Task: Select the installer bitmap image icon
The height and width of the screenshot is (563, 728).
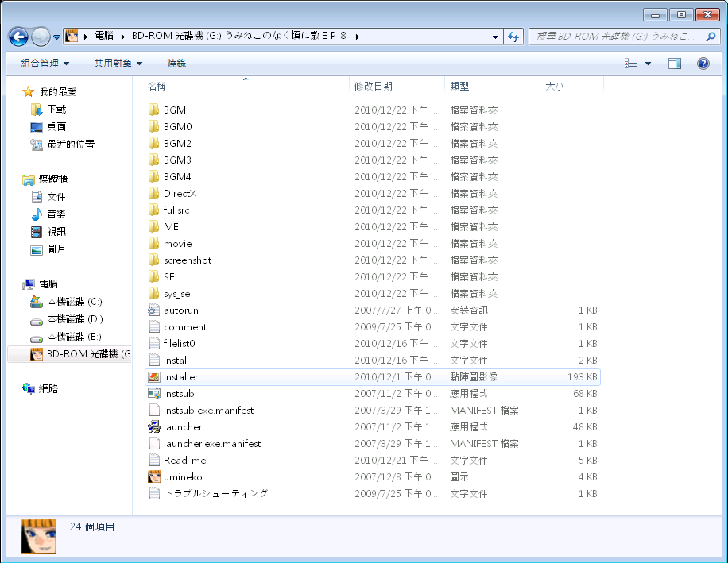Action: tap(153, 377)
